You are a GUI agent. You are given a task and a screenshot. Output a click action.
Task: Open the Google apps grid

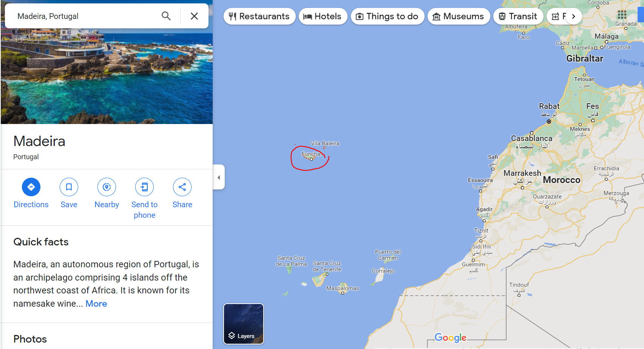coord(622,15)
